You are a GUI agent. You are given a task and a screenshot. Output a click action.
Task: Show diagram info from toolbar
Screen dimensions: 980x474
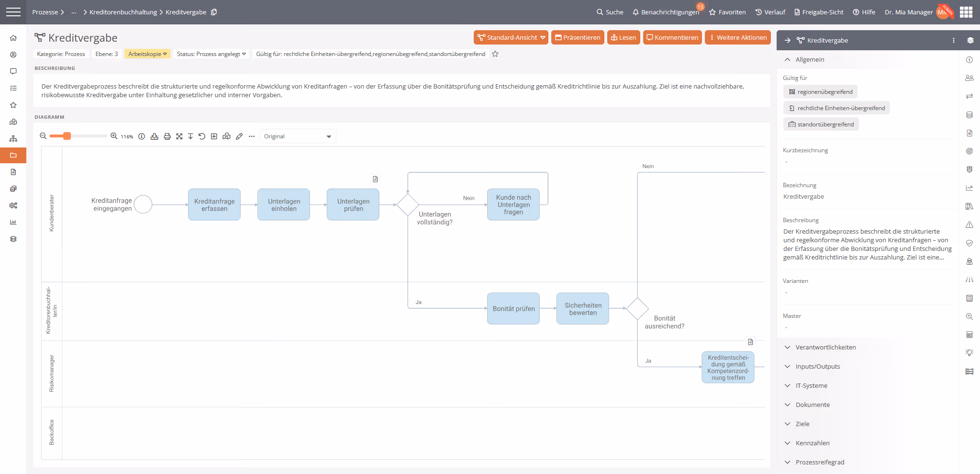pos(142,136)
